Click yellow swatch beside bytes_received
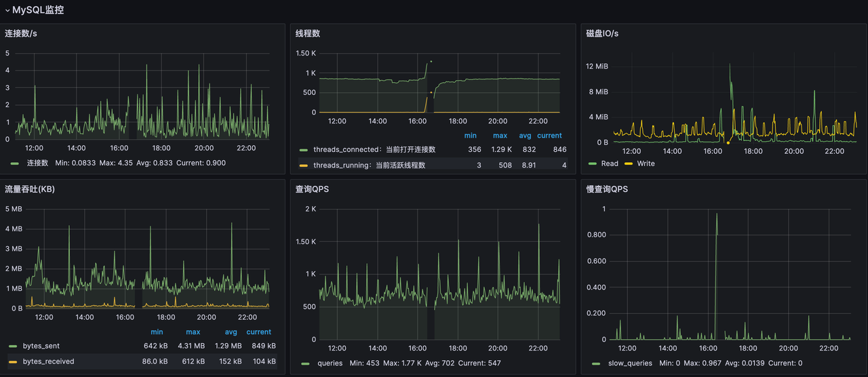The height and width of the screenshot is (377, 868). 13,361
